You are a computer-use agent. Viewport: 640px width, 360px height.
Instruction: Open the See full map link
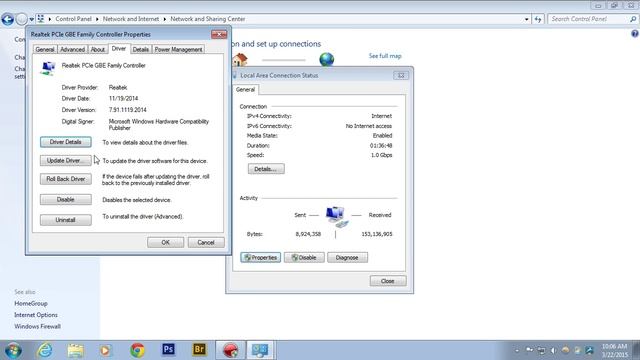[385, 56]
